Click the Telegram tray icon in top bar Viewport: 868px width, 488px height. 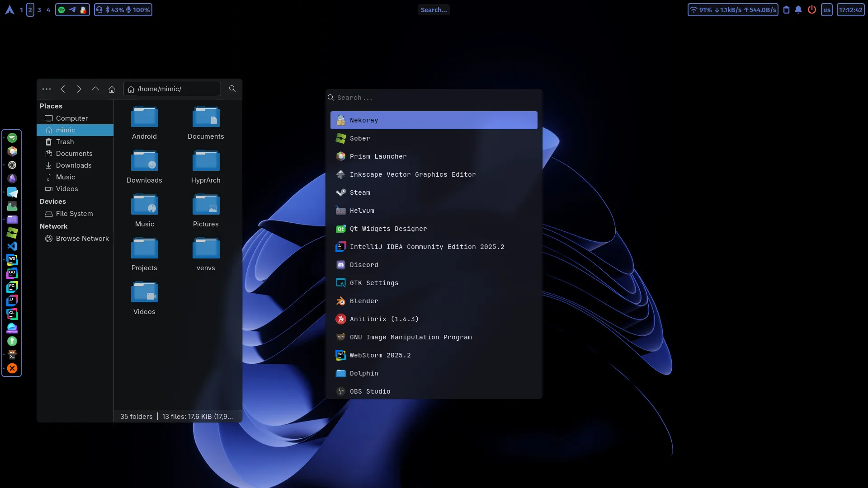point(72,10)
